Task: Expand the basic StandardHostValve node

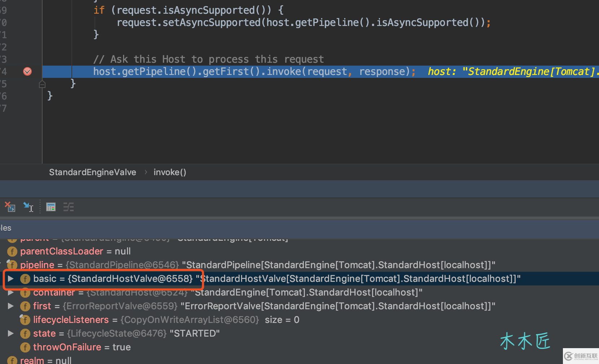Action: 11,279
